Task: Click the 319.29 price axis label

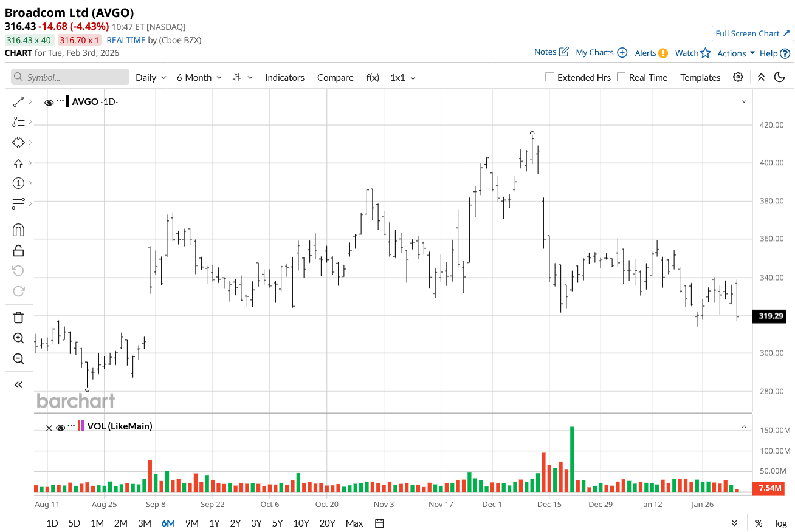Action: (x=771, y=316)
